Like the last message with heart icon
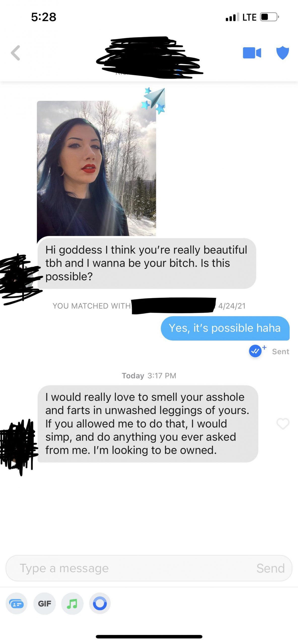The image size is (298, 644). click(283, 424)
